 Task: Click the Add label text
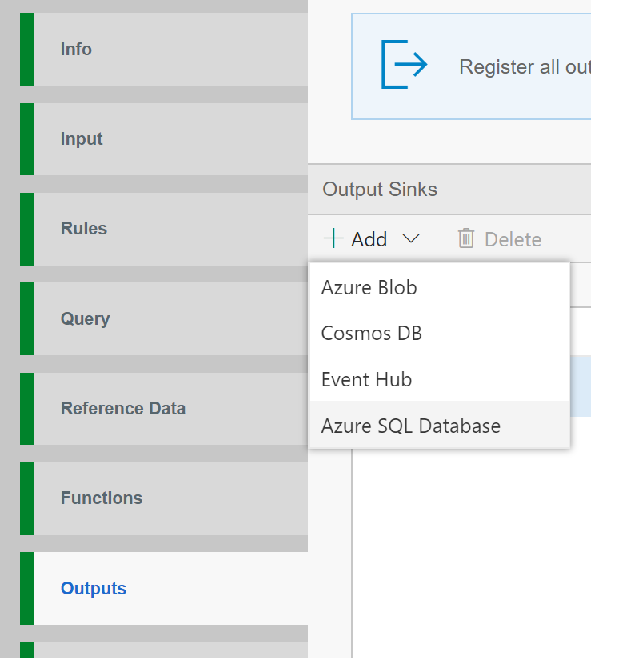[x=369, y=239]
